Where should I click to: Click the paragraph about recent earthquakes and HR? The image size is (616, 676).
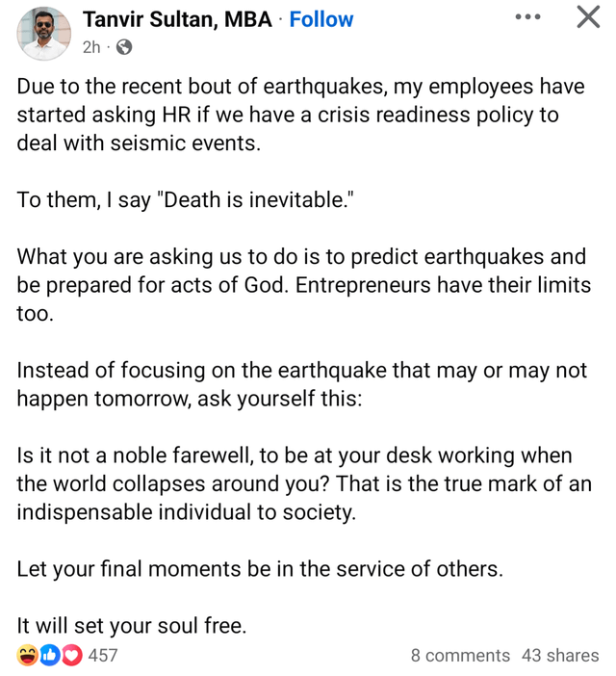coord(298,115)
